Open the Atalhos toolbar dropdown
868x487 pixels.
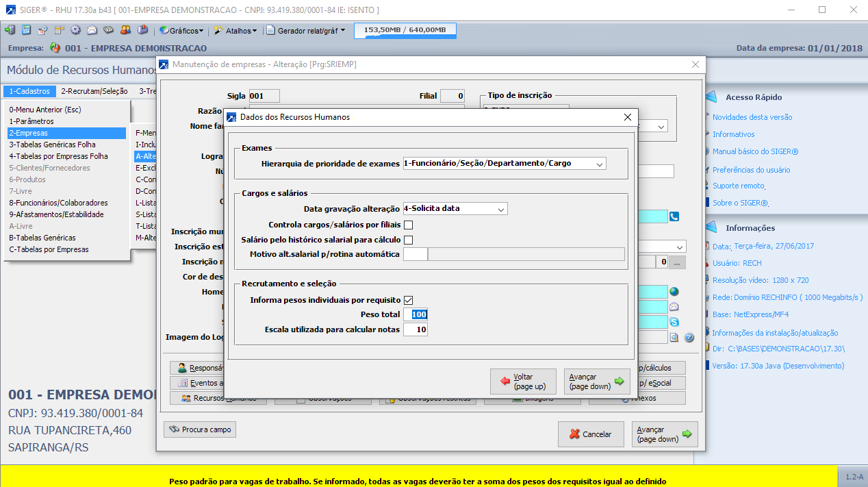tap(235, 30)
